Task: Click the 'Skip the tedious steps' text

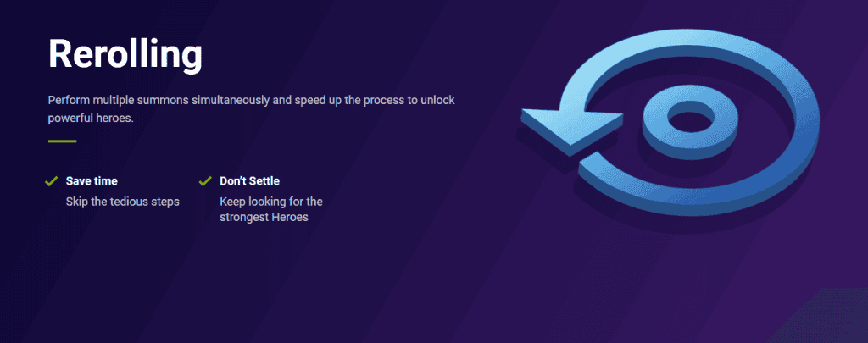Action: pos(122,202)
